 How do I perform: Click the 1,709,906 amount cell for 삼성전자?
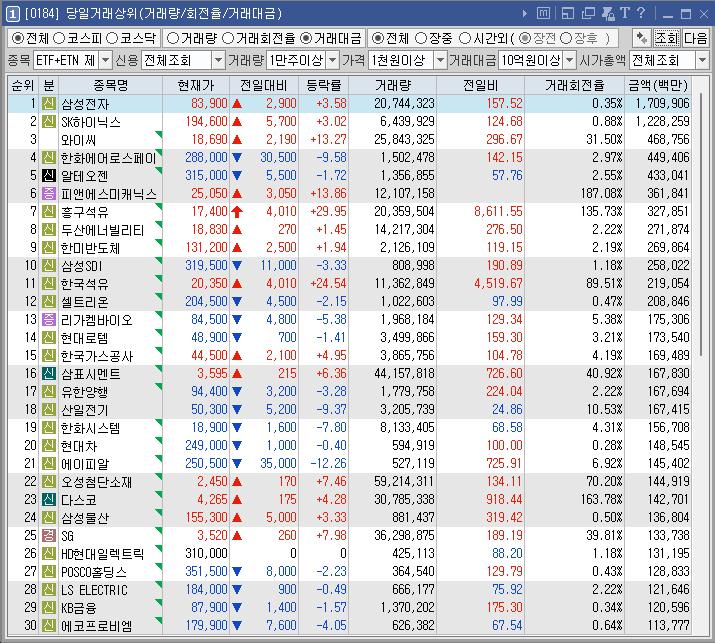[658, 104]
